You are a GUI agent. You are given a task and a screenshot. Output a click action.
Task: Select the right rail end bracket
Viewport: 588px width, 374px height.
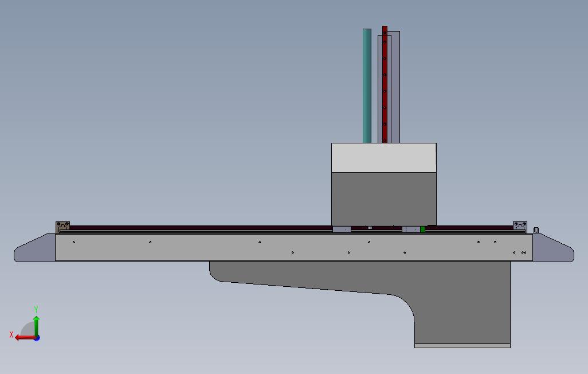tap(520, 227)
